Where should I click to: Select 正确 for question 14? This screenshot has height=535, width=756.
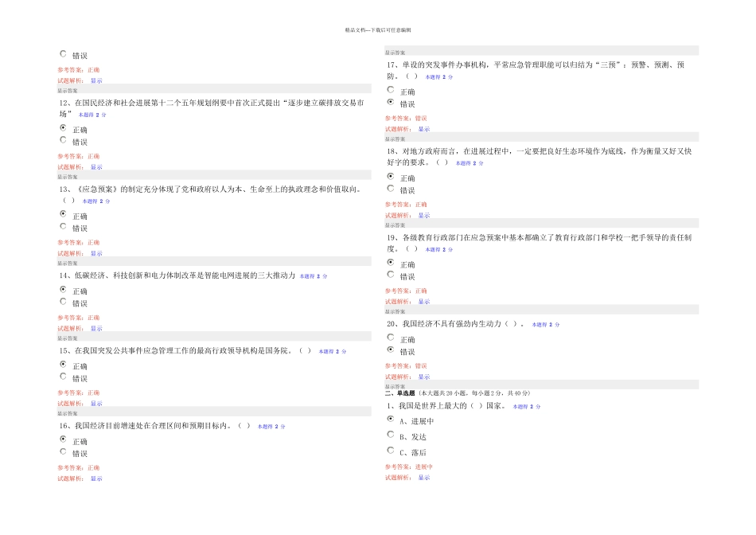point(63,290)
